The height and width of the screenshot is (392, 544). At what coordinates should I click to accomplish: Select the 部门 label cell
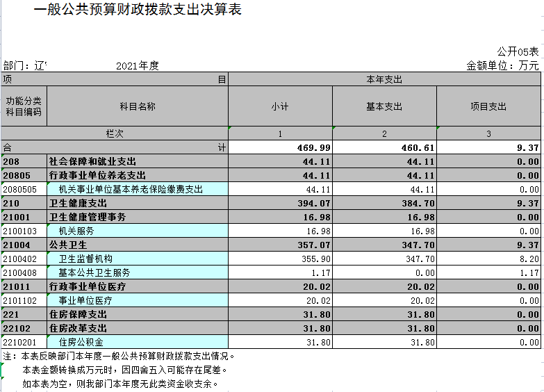click(x=25, y=65)
